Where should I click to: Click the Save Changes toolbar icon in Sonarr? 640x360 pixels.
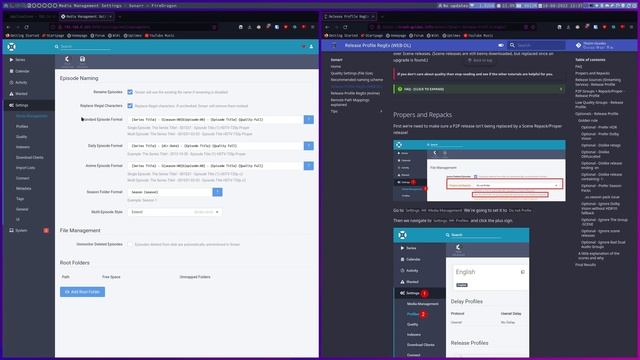tap(82, 60)
